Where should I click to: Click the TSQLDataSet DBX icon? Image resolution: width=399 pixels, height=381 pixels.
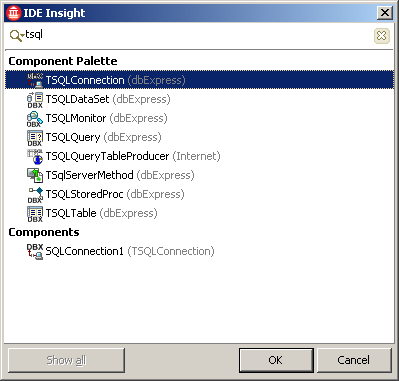pos(35,100)
